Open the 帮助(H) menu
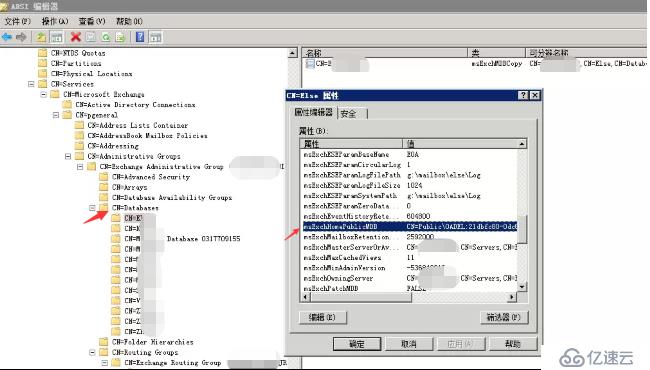This screenshot has height=370, width=650. point(129,21)
